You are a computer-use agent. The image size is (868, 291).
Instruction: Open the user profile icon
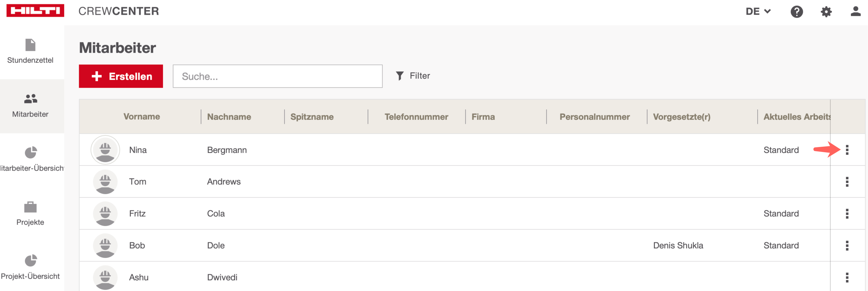855,11
